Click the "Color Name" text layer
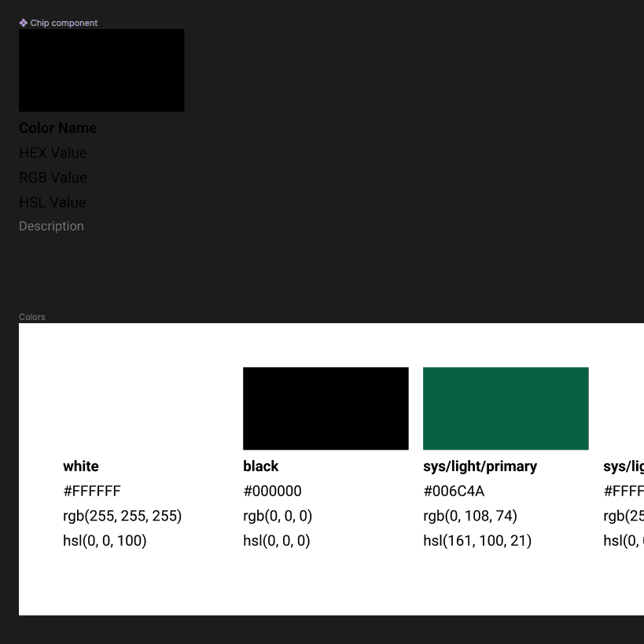Screen dimensions: 644x644 [57, 127]
